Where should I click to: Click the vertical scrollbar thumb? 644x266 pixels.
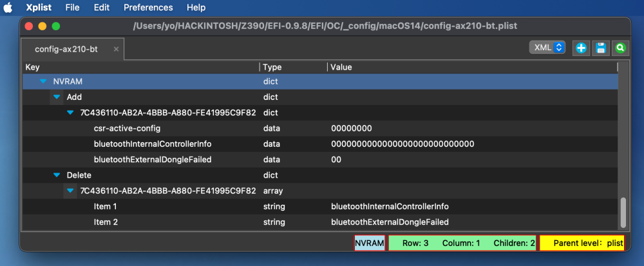tap(623, 213)
